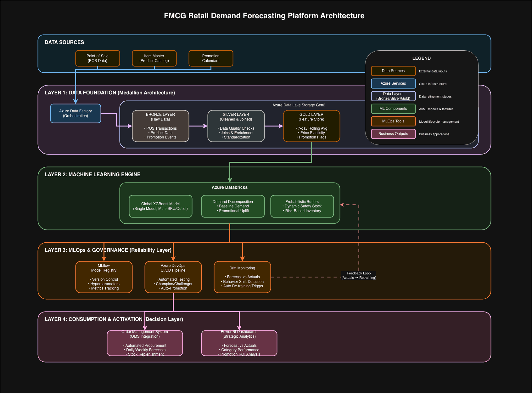This screenshot has height=394, width=532.
Task: Click the Azure Databricks label
Action: coord(230,187)
